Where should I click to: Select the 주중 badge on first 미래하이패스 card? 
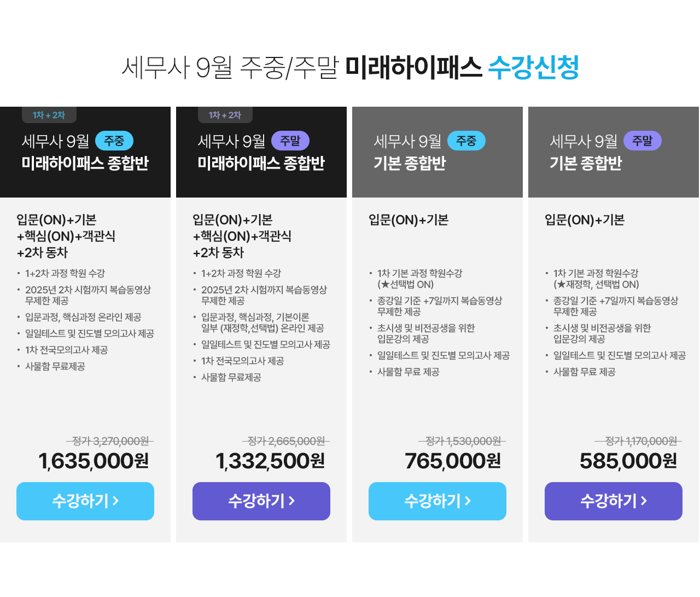tap(114, 141)
